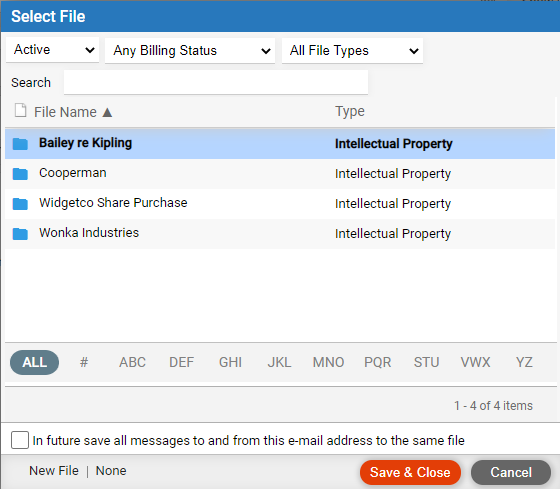Click Save & Close button
Viewport: 560px width, 489px height.
coord(410,472)
